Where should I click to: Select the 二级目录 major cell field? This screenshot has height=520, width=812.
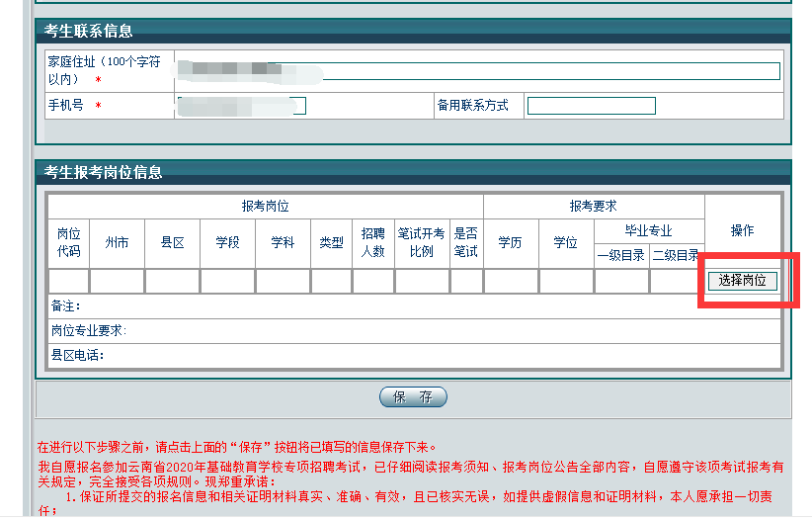point(676,282)
